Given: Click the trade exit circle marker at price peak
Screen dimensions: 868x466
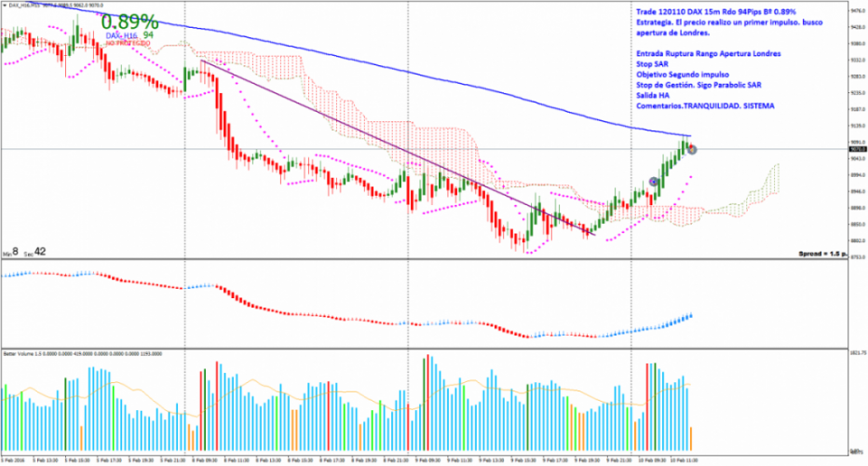Looking at the screenshot, I should point(692,148).
